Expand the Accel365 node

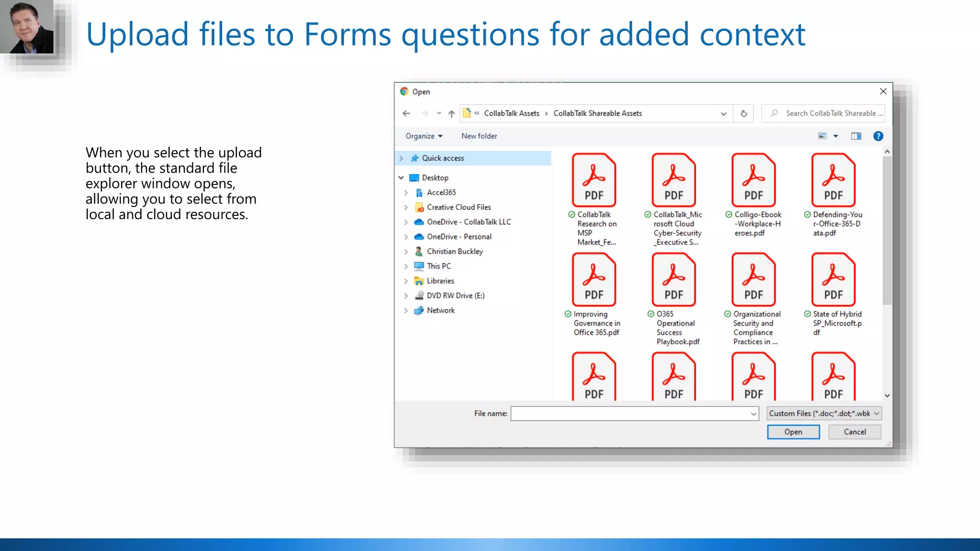[406, 193]
